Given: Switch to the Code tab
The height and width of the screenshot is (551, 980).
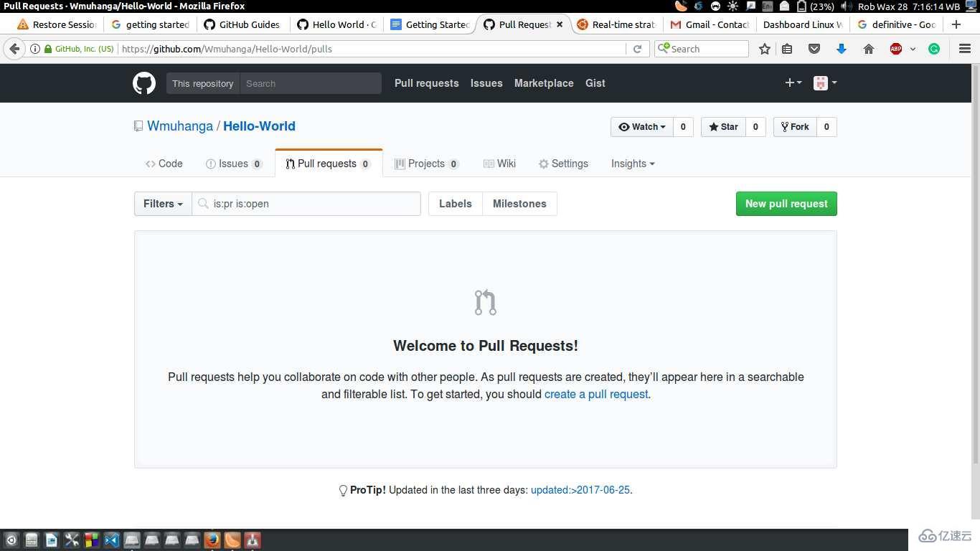Looking at the screenshot, I should click(x=164, y=164).
